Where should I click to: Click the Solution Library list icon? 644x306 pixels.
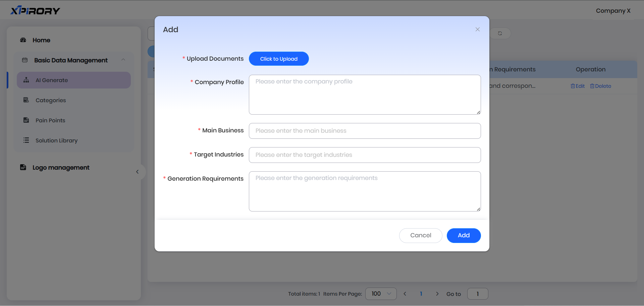(x=26, y=140)
